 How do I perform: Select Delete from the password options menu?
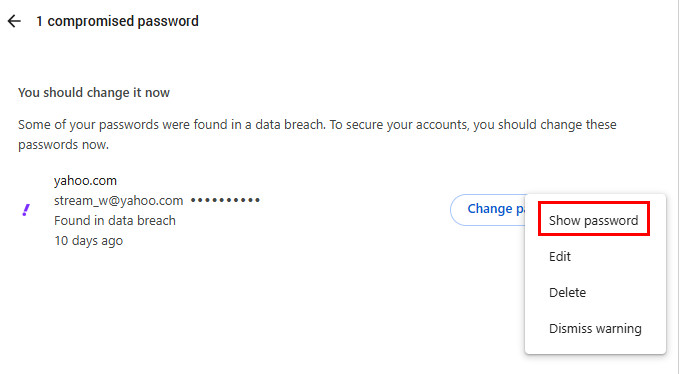567,292
